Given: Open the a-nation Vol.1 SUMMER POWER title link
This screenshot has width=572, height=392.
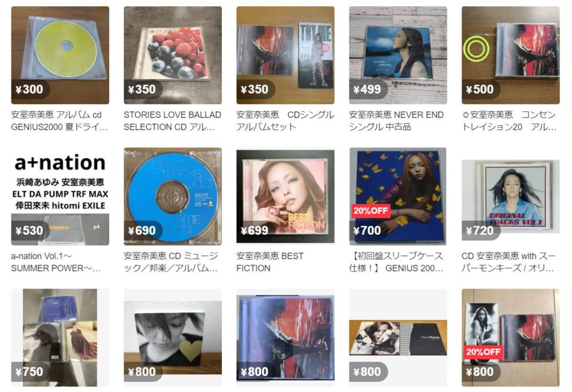Looking at the screenshot, I should point(56,262).
